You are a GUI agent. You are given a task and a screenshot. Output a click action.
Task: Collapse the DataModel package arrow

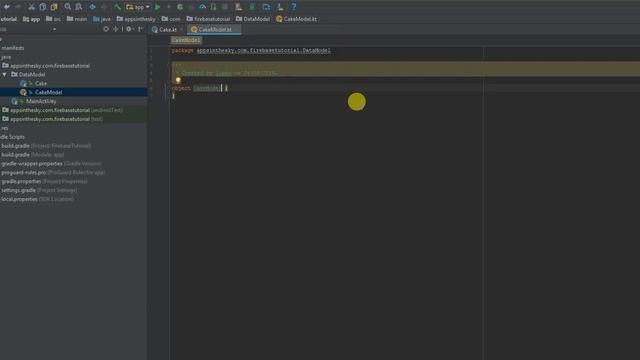[x=4, y=75]
